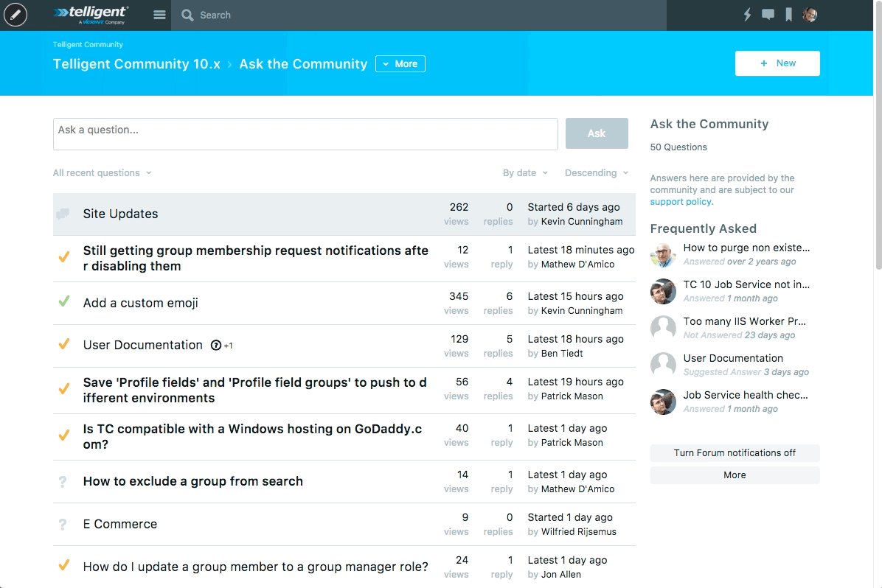Viewport: 882px width, 588px height.
Task: Turn Forum notifications off
Action: [x=735, y=453]
